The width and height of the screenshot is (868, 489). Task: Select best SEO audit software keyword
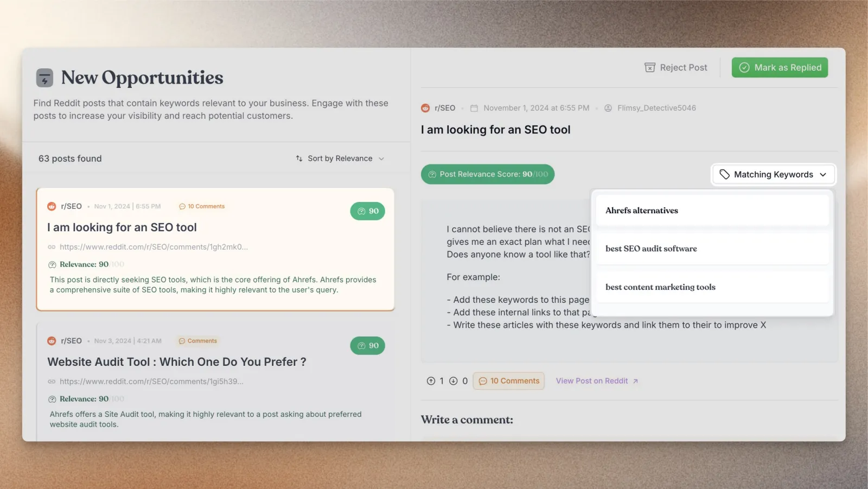712,249
